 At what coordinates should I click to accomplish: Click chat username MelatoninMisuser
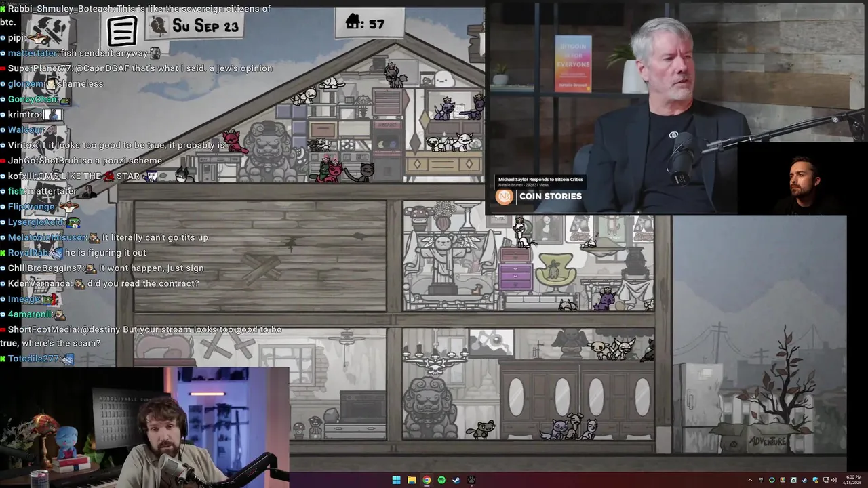(x=47, y=237)
